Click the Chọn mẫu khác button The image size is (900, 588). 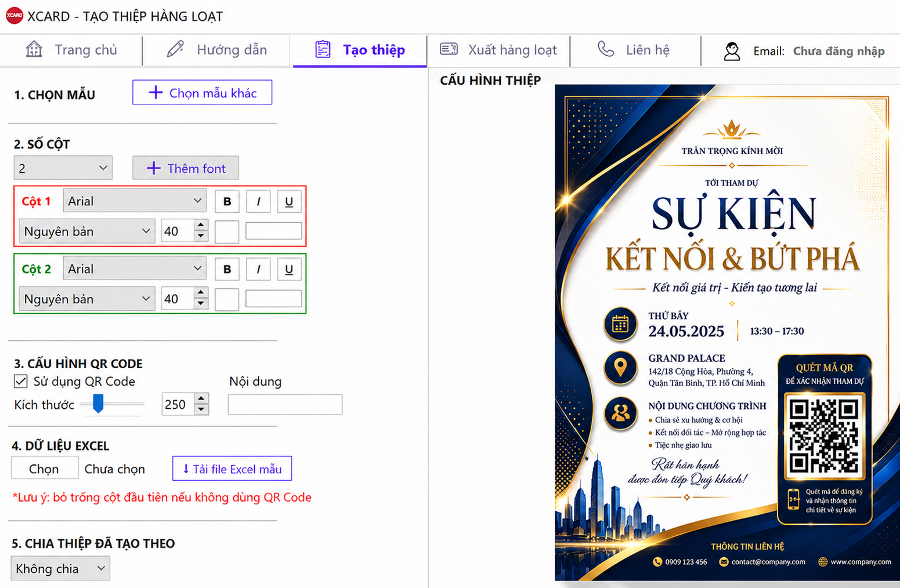pyautogui.click(x=202, y=93)
